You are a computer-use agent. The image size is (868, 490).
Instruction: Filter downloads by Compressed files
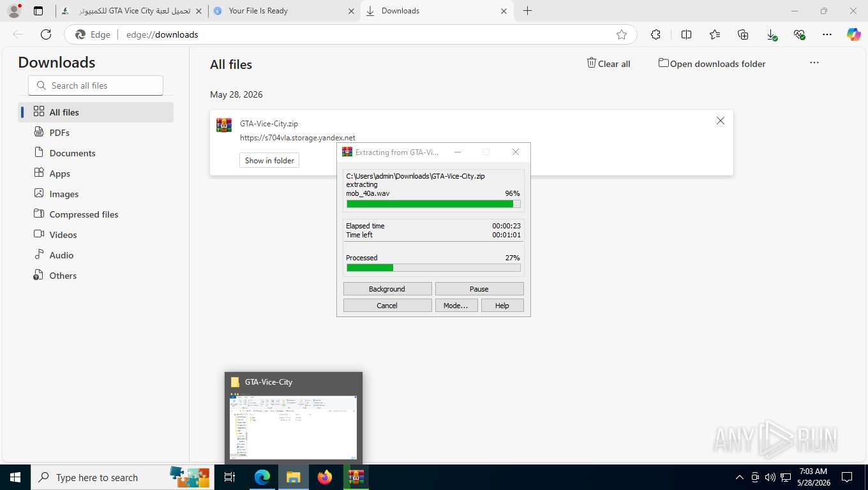96,214
